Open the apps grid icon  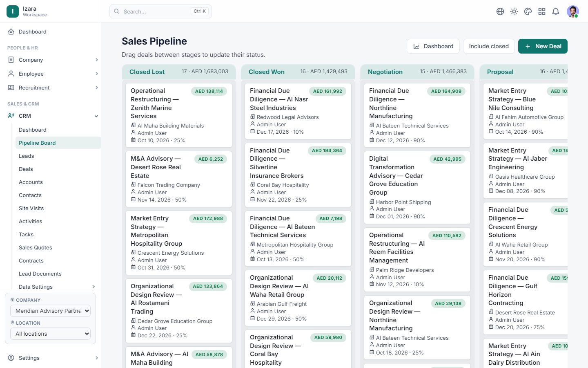click(542, 11)
